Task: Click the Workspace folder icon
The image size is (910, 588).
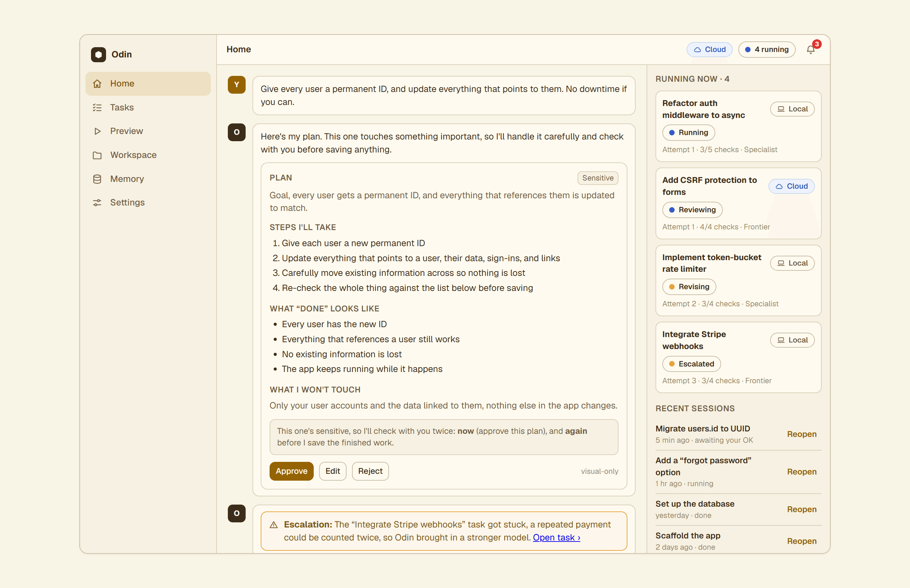Action: pyautogui.click(x=97, y=155)
